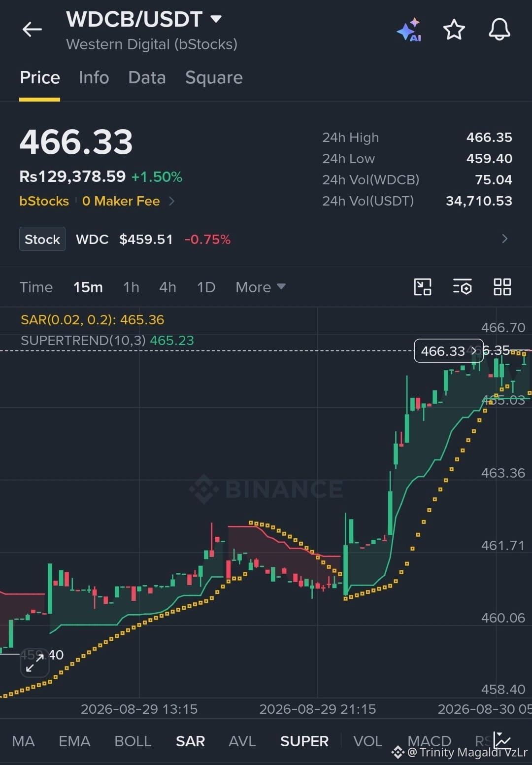Image resolution: width=532 pixels, height=765 pixels.
Task: Select the Time chart interval
Action: 36,287
